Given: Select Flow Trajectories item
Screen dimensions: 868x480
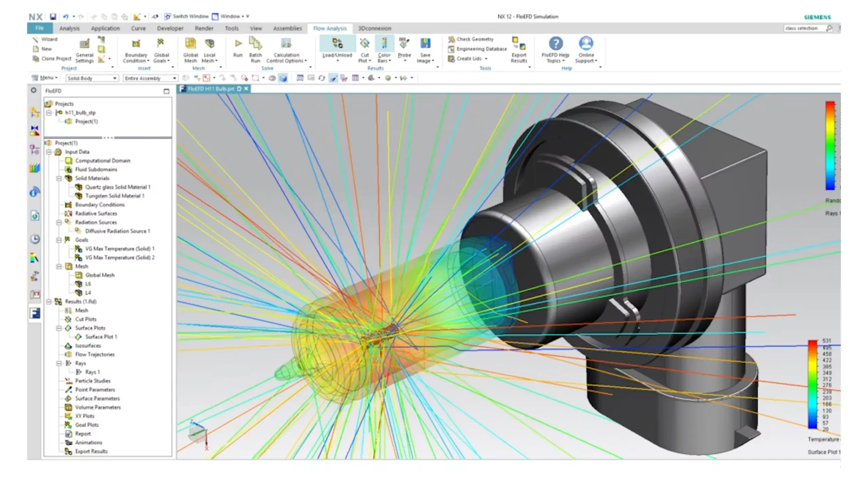Looking at the screenshot, I should (95, 354).
